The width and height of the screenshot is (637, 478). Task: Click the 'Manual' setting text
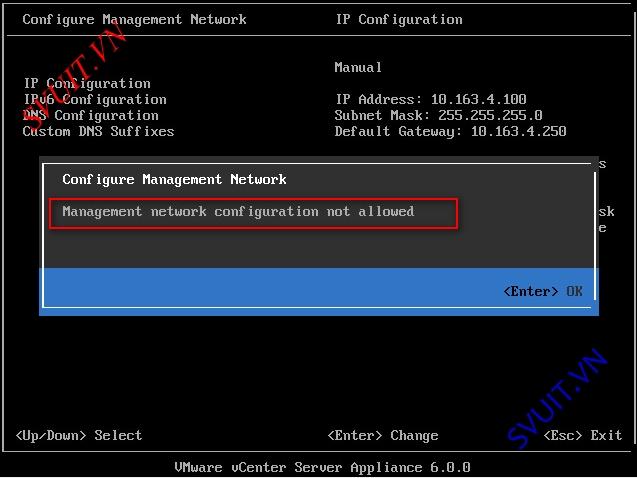click(358, 67)
